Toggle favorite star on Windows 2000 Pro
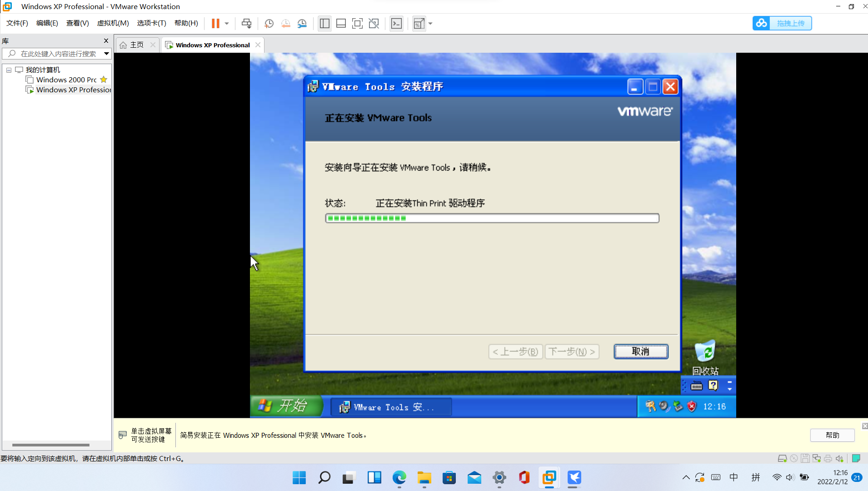Image resolution: width=868 pixels, height=491 pixels. pyautogui.click(x=104, y=80)
